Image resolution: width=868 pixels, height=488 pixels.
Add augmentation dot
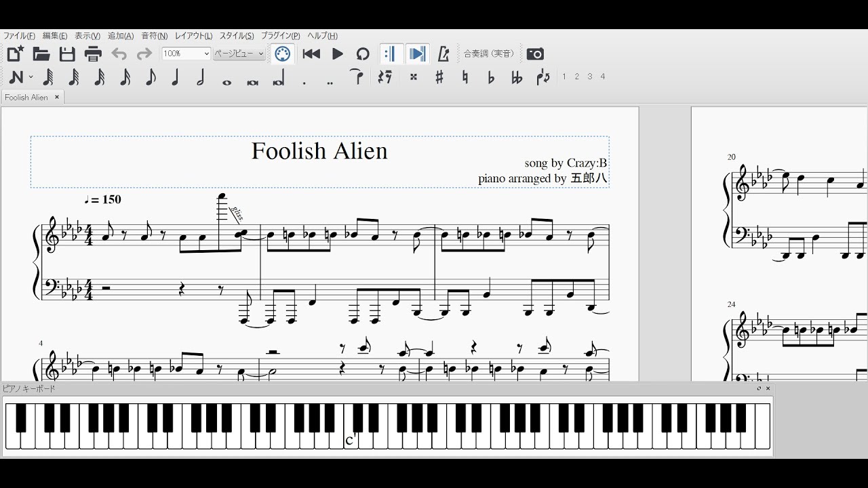tap(304, 83)
